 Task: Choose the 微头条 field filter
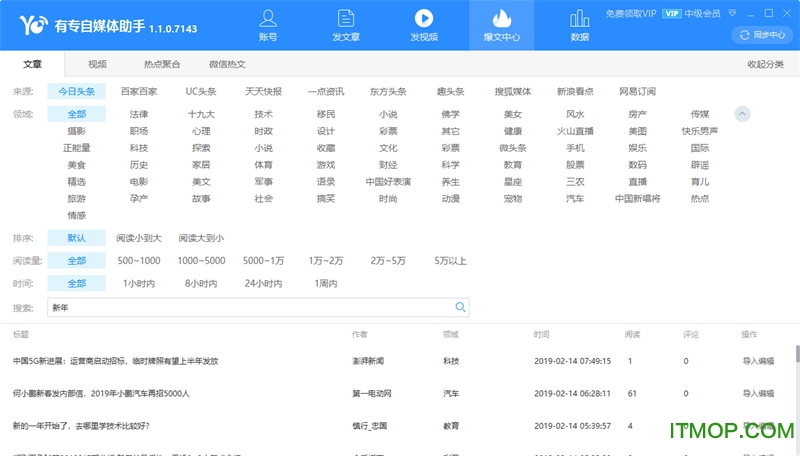(x=513, y=148)
